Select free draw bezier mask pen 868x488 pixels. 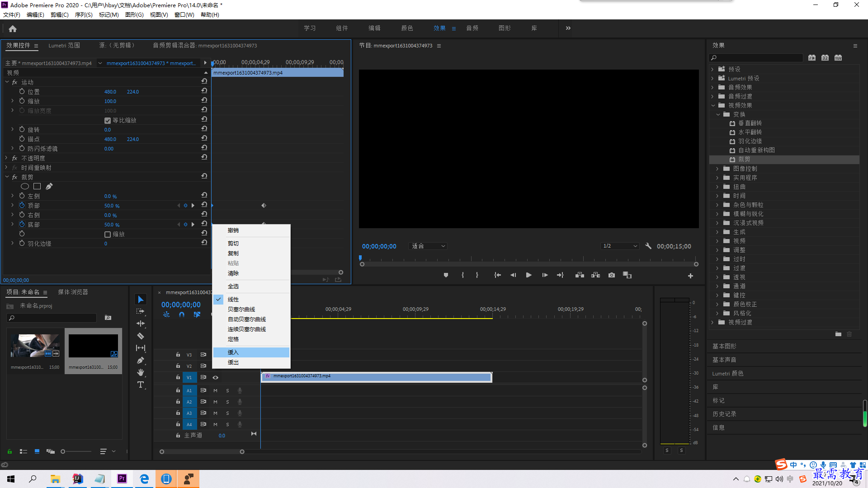click(x=49, y=186)
